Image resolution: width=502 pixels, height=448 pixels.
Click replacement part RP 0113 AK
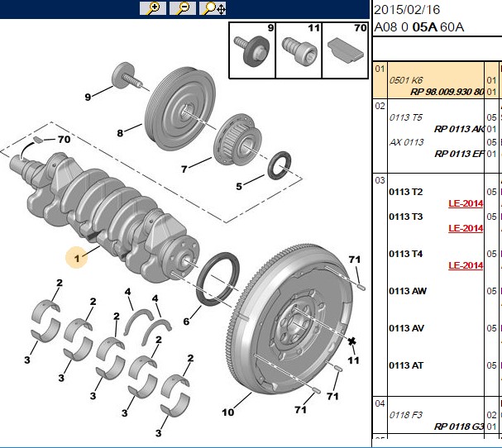click(459, 129)
